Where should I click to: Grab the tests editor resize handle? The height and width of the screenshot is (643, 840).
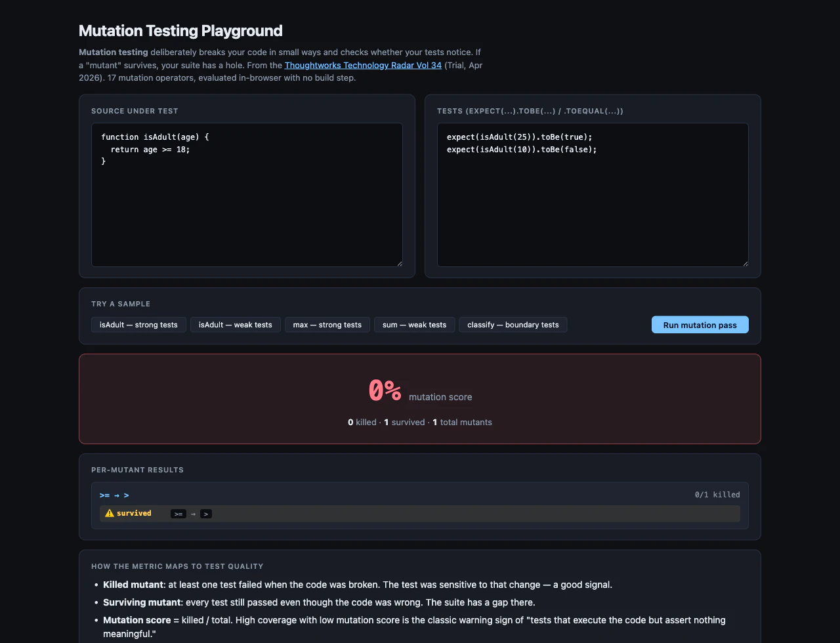(x=745, y=263)
